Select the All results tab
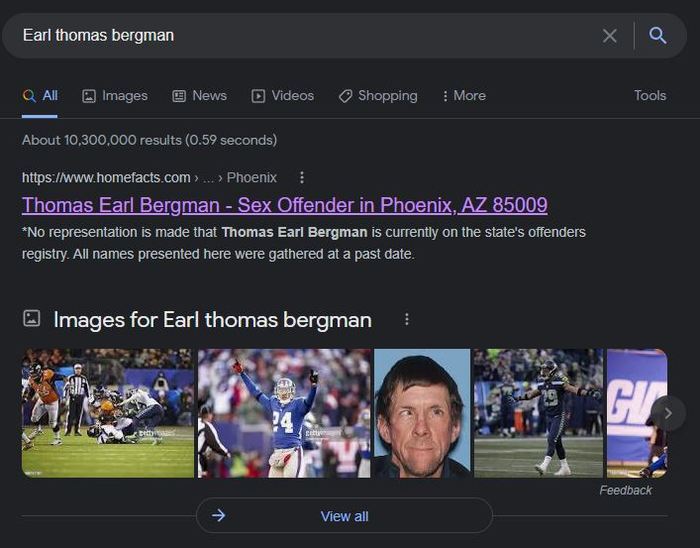The width and height of the screenshot is (700, 548). pos(40,96)
